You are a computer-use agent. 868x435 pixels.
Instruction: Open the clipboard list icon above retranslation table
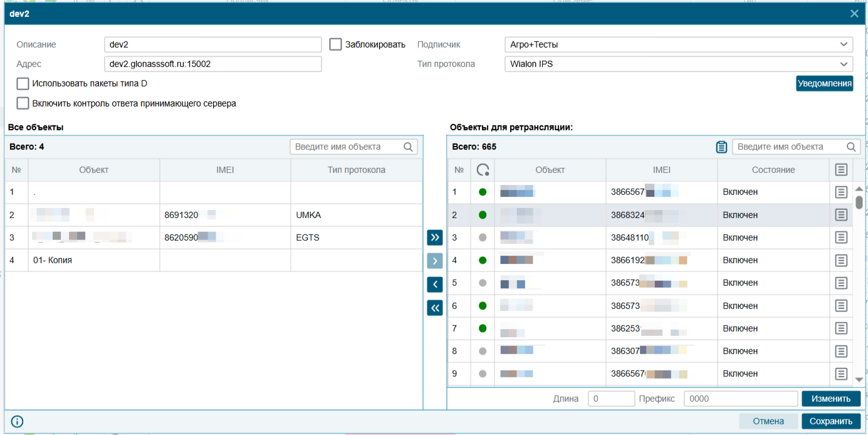721,147
